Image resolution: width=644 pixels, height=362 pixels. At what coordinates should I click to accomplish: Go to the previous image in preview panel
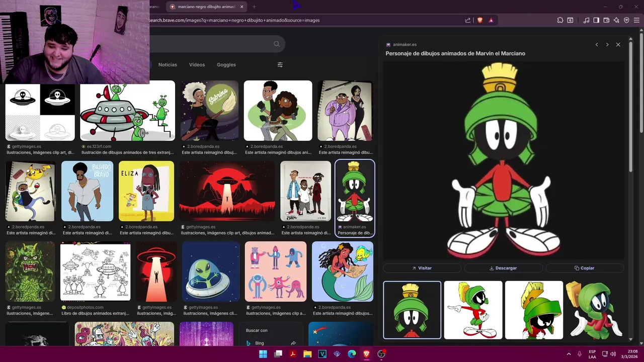[x=597, y=45]
